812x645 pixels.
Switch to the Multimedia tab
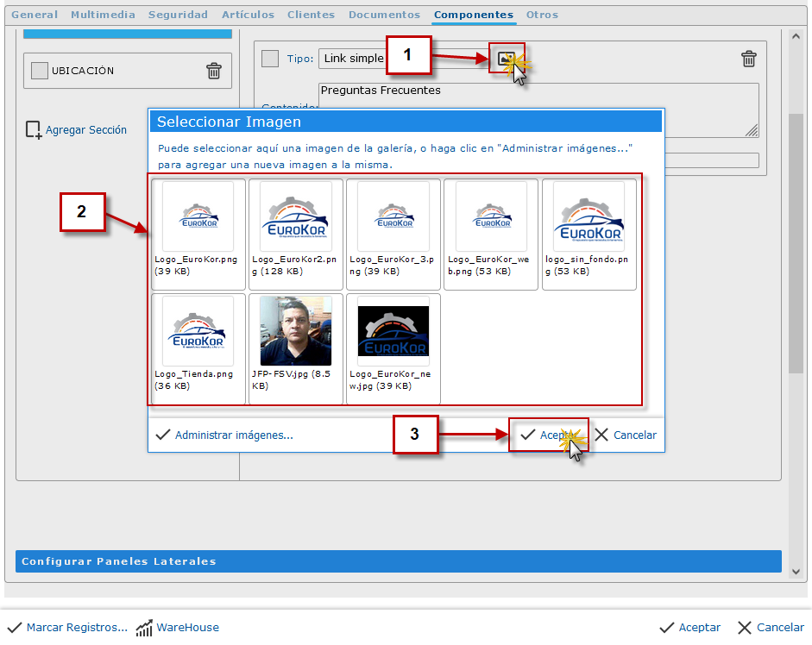(103, 15)
